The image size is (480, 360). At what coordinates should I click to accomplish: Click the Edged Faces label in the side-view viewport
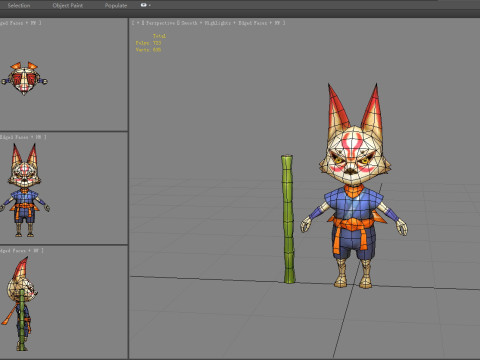click(13, 250)
